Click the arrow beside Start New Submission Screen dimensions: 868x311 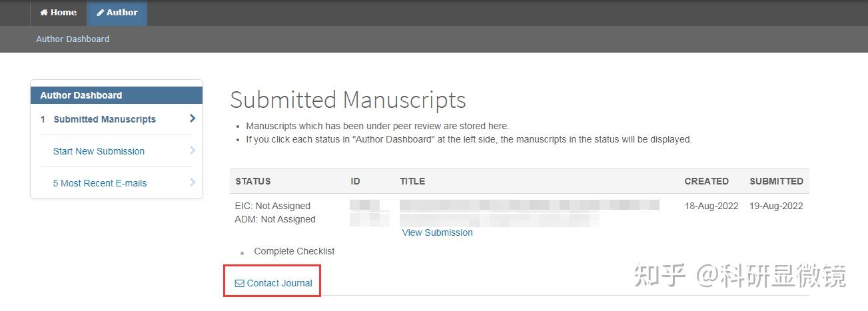(x=193, y=151)
